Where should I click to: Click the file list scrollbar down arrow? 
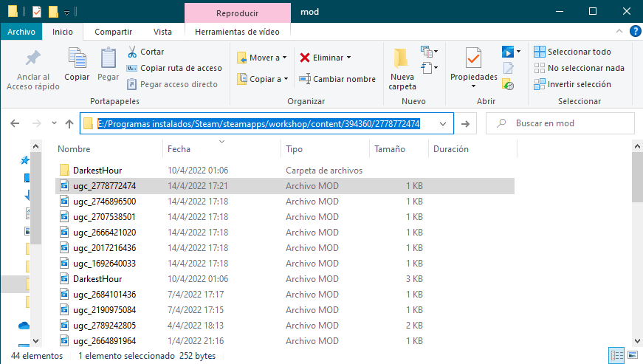click(637, 340)
